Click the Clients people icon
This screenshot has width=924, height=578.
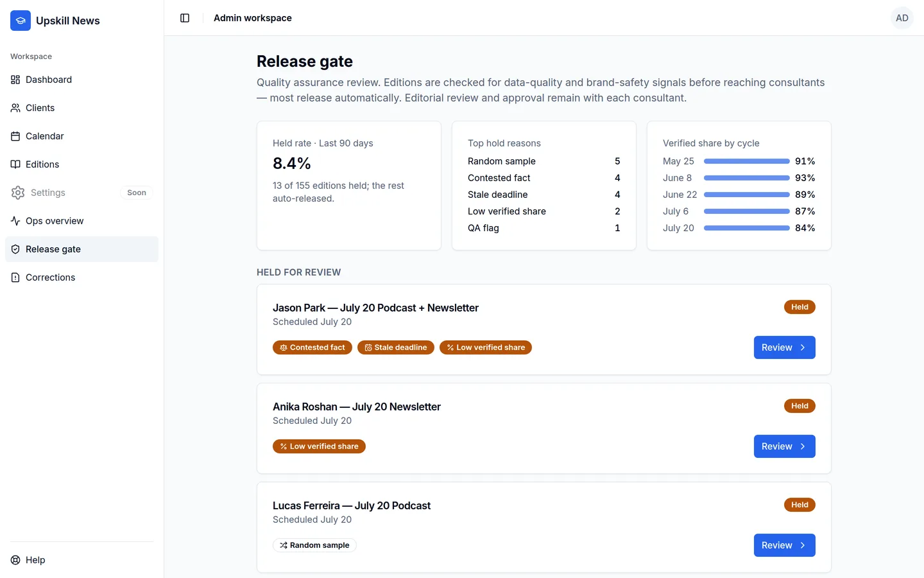pyautogui.click(x=15, y=108)
